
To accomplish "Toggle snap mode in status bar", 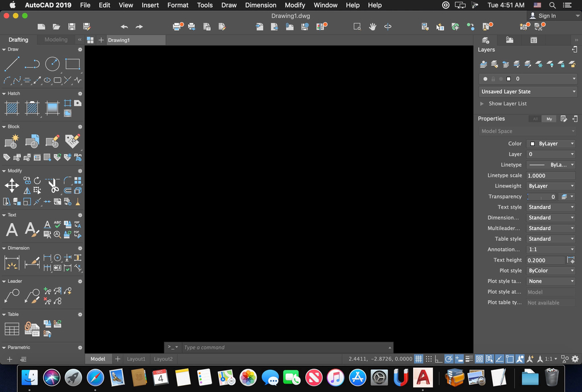I will click(x=429, y=359).
